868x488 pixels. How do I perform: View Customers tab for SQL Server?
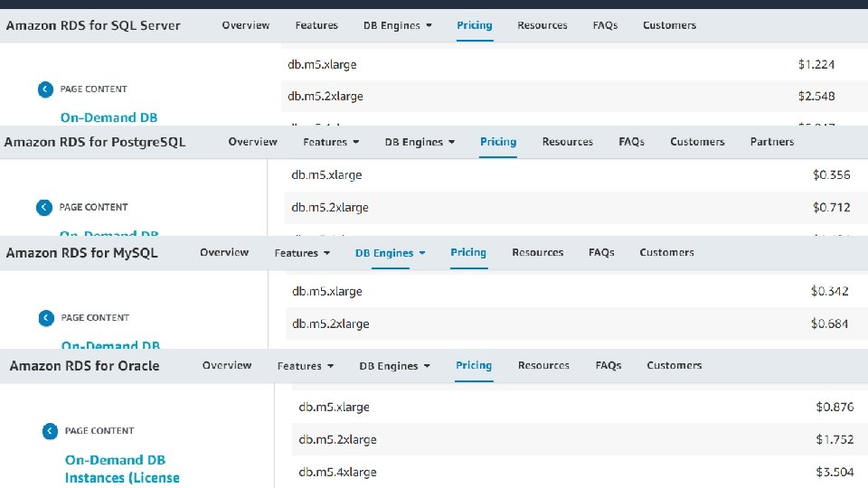669,25
